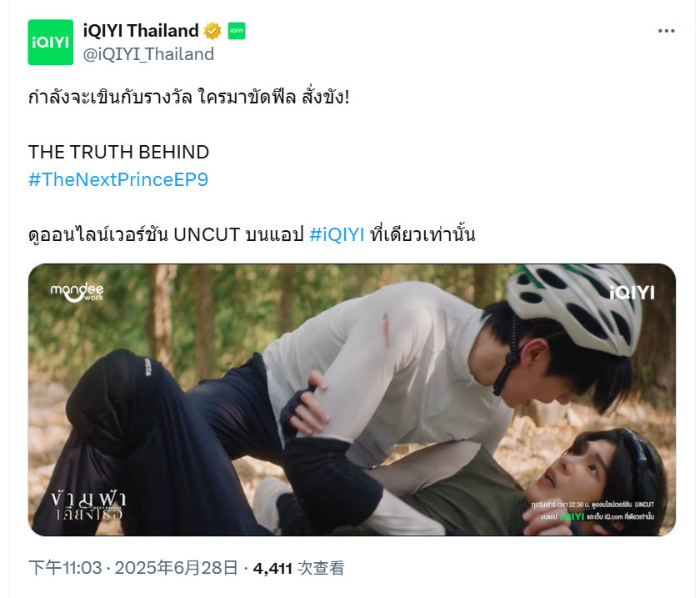Click the UNCUT word in the caption
Image resolution: width=700 pixels, height=598 pixels.
click(x=207, y=234)
